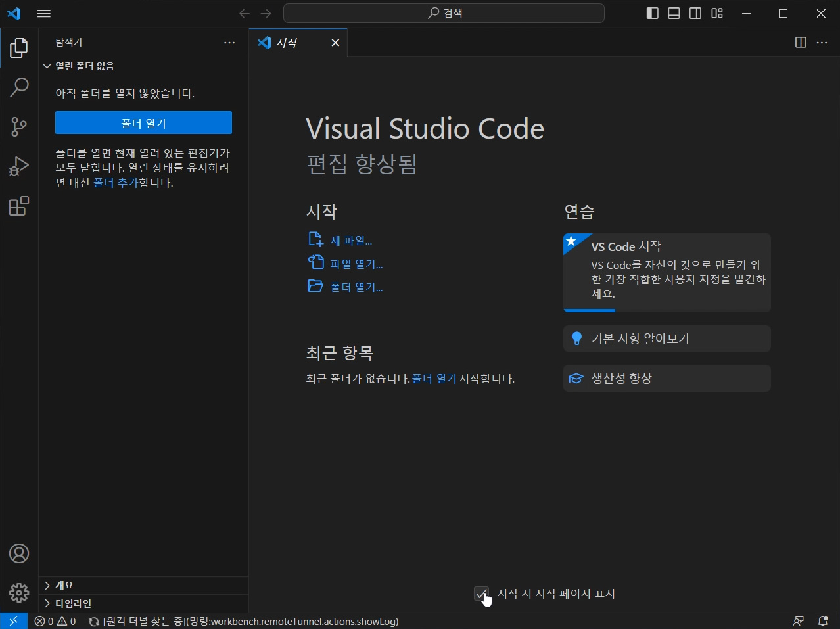Collapse the 열린 폴더 없음 section
This screenshot has width=840, height=629.
point(143,66)
